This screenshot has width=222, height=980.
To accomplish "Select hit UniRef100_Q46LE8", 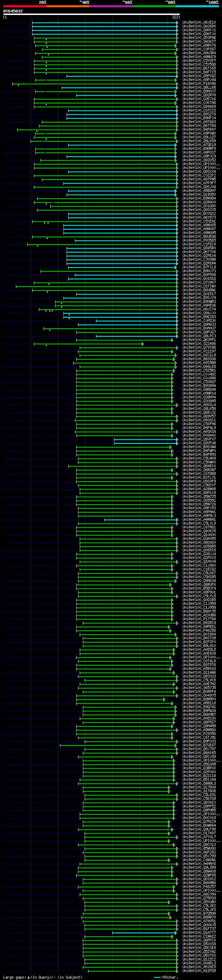I will pos(199,366).
